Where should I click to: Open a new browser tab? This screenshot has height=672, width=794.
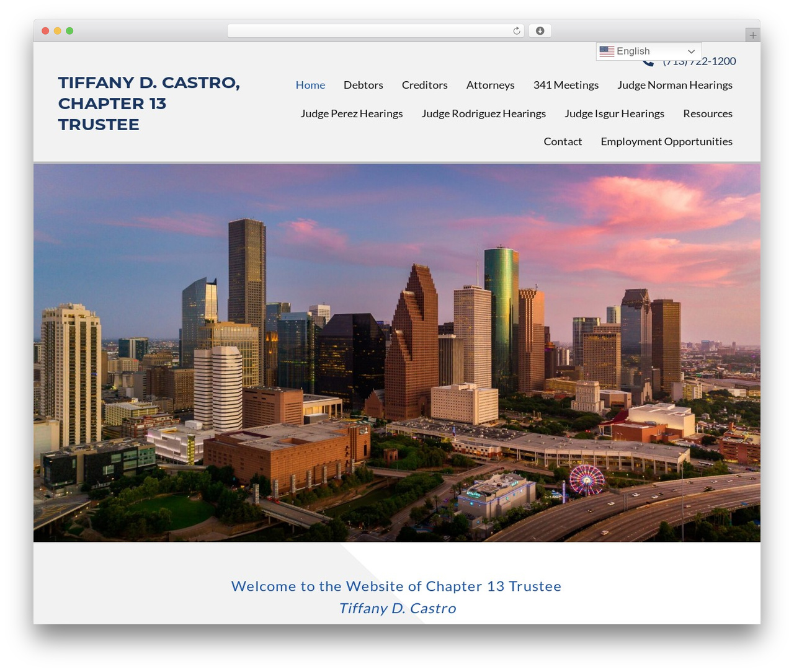click(x=752, y=35)
